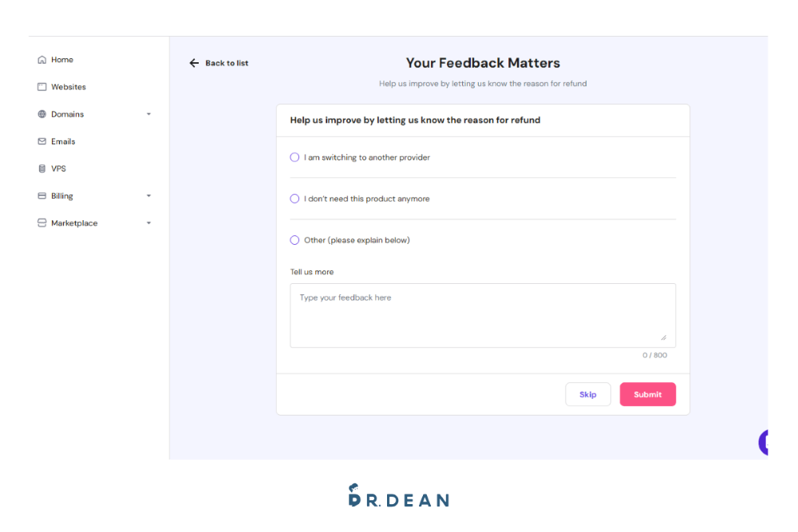Click the Home house icon
This screenshot has width=798, height=532.
point(42,60)
